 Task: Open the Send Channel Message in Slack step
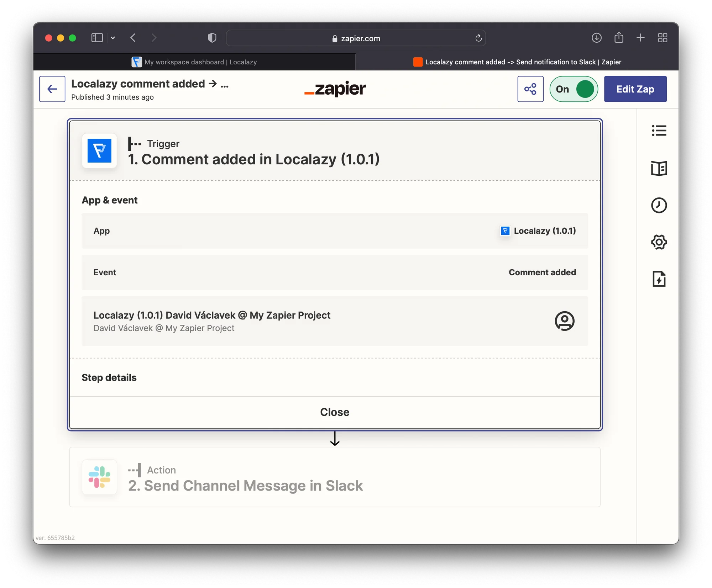pyautogui.click(x=335, y=477)
